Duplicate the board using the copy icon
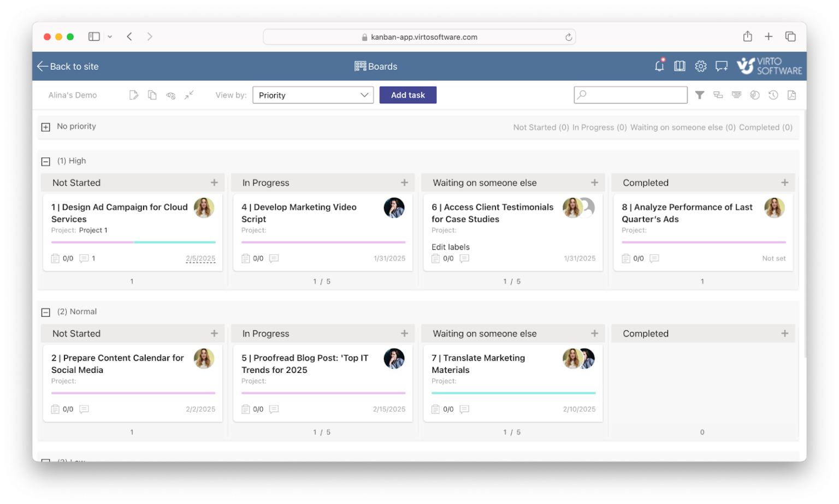The image size is (839, 504). coord(152,94)
